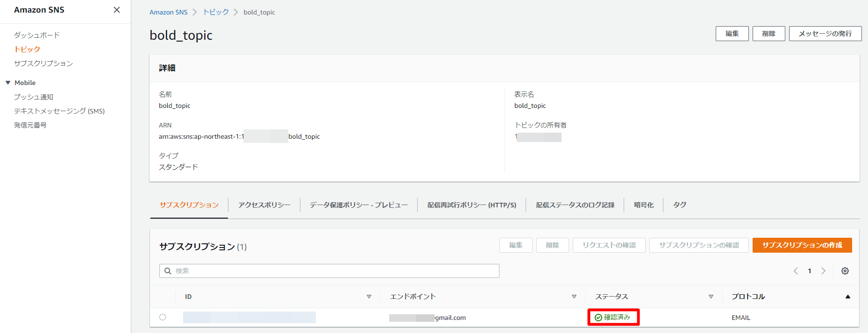Click the bold_topic value under 名前
This screenshot has height=333, width=868.
click(175, 106)
